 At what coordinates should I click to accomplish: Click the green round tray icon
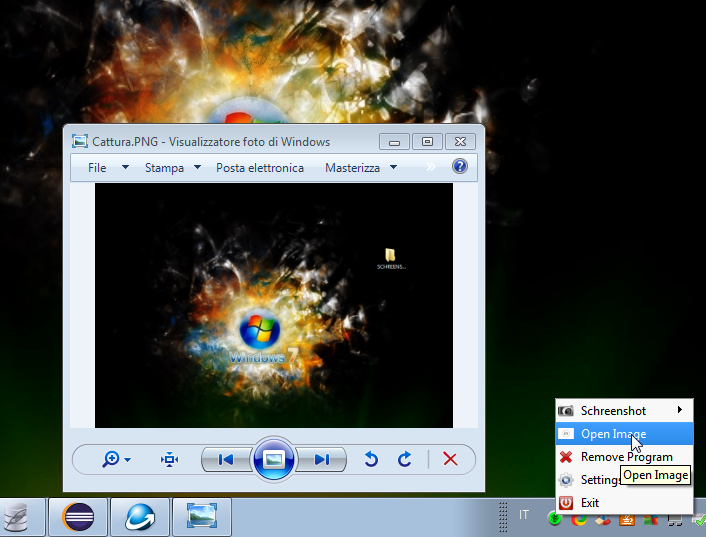[555, 520]
